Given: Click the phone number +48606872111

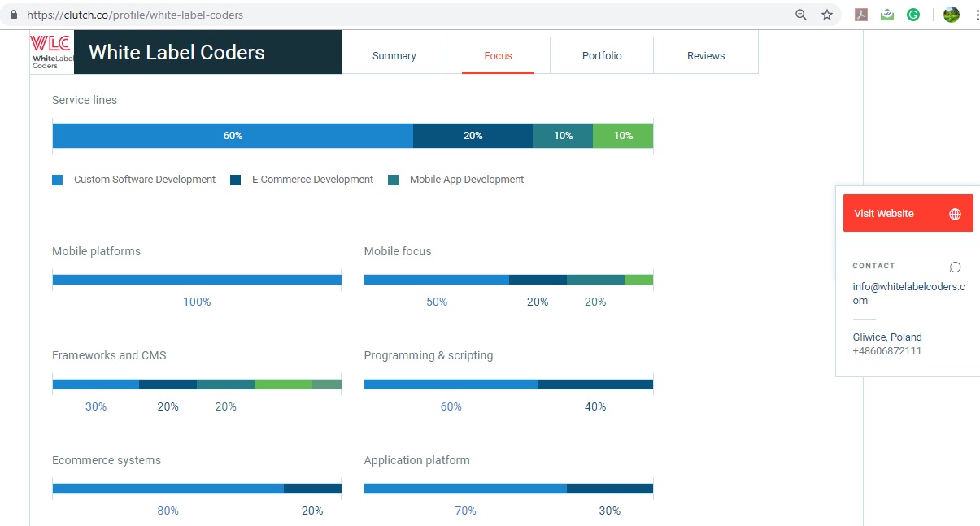Looking at the screenshot, I should pos(887,351).
